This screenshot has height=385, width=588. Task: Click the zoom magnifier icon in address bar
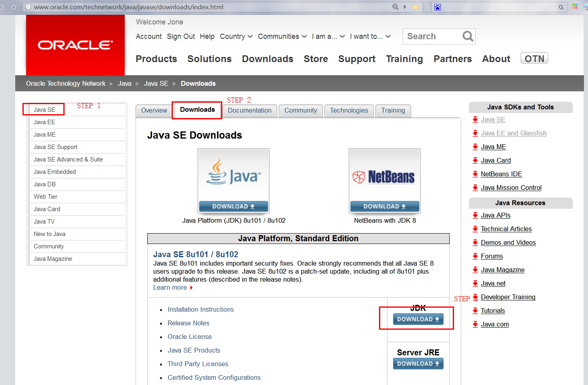tap(395, 7)
